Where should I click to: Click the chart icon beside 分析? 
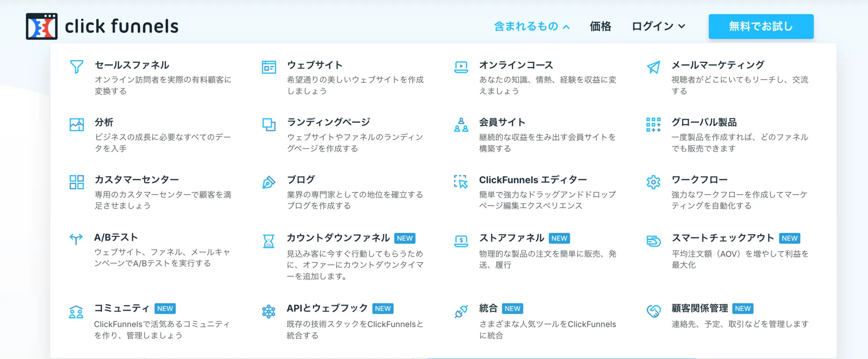[76, 125]
